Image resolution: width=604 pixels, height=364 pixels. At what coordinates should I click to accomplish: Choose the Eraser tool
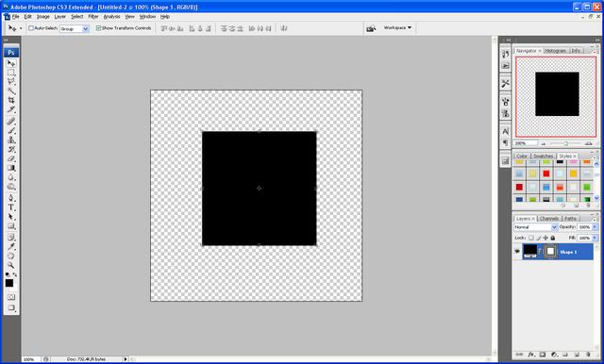coord(11,158)
